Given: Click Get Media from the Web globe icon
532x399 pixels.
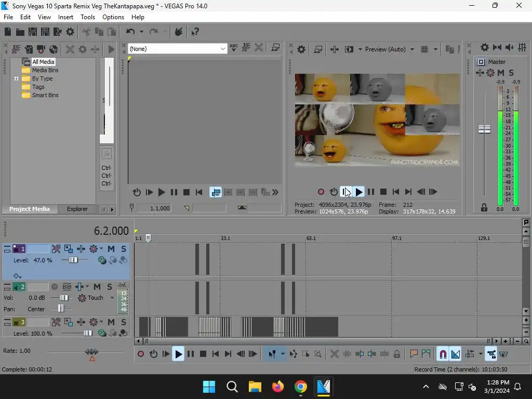Looking at the screenshot, I should (x=54, y=49).
